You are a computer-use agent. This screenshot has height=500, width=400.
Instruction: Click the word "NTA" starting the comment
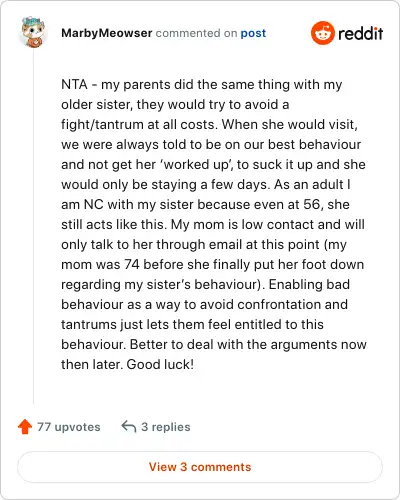pyautogui.click(x=74, y=84)
